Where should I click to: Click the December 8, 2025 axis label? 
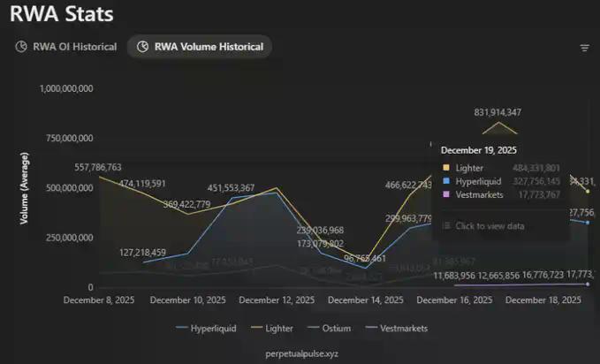tap(100, 300)
